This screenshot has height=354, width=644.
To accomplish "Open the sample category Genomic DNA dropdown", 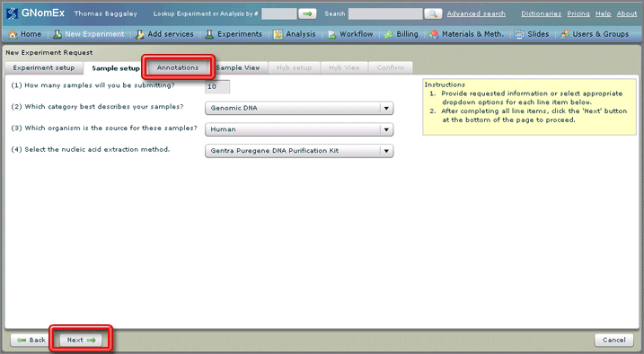I will [x=299, y=108].
